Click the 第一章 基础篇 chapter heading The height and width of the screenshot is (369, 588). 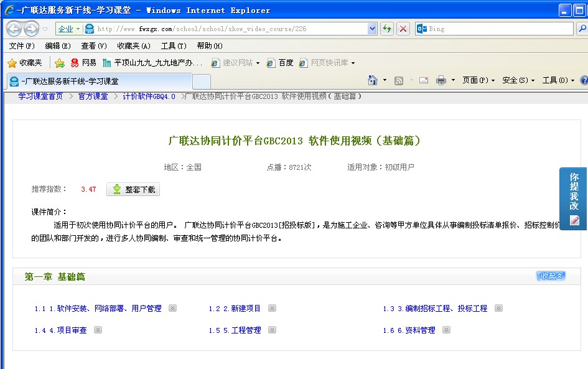coord(55,277)
